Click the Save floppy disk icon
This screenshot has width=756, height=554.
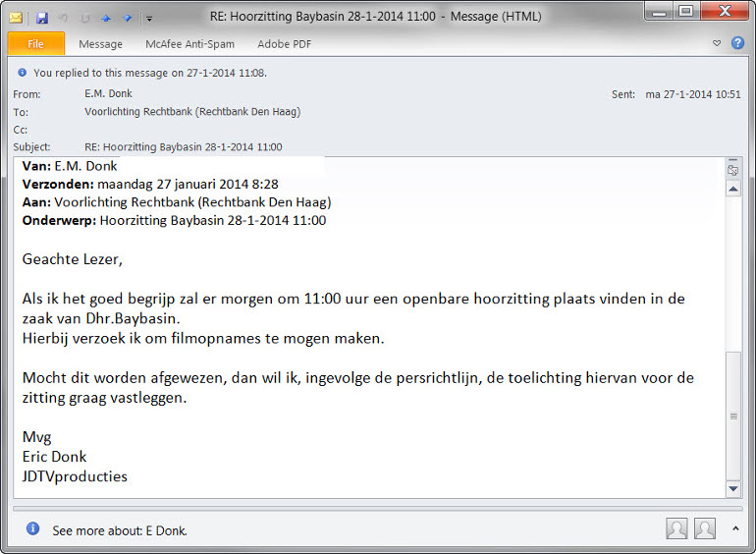[x=42, y=19]
